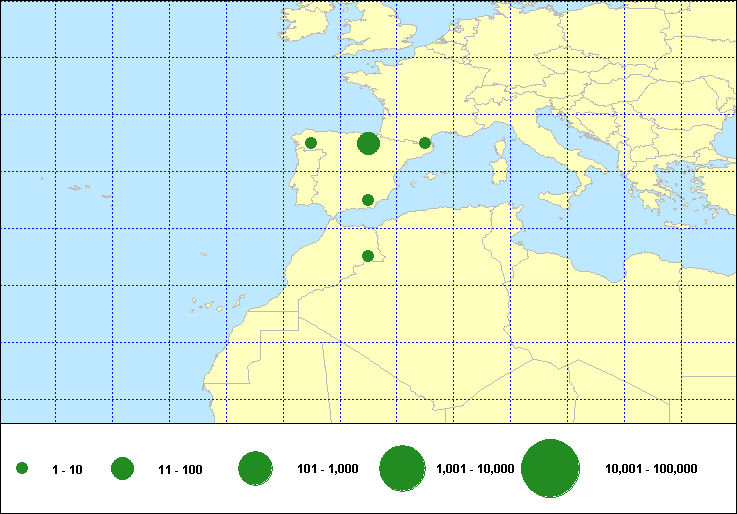This screenshot has width=737, height=514.
Task: Click the largest legend circle for 10,001 - 100,000
Action: coord(551,468)
